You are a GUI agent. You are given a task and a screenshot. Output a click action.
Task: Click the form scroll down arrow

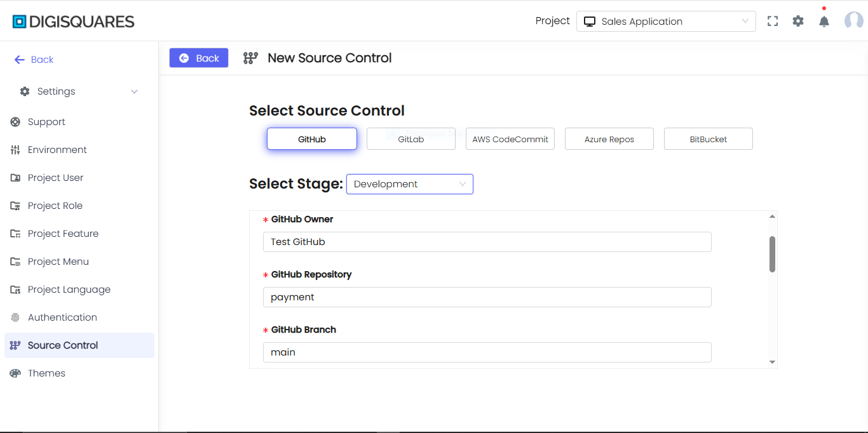pos(772,362)
